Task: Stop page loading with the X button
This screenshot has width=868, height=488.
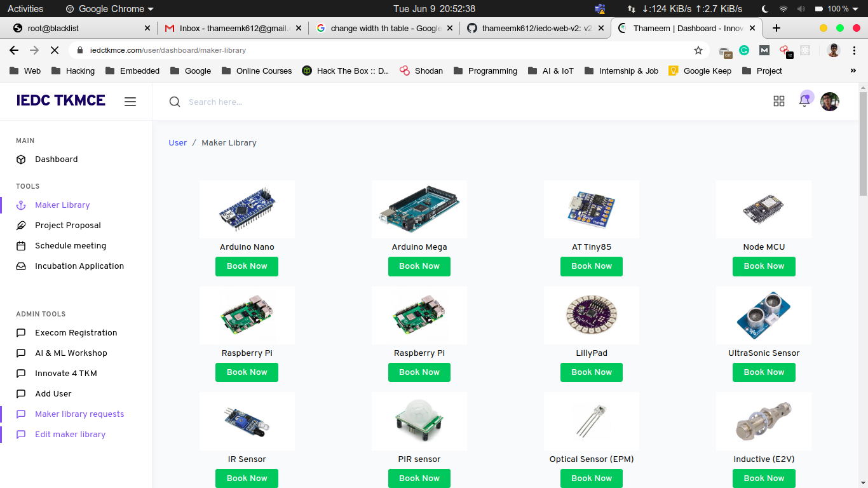Action: 55,50
